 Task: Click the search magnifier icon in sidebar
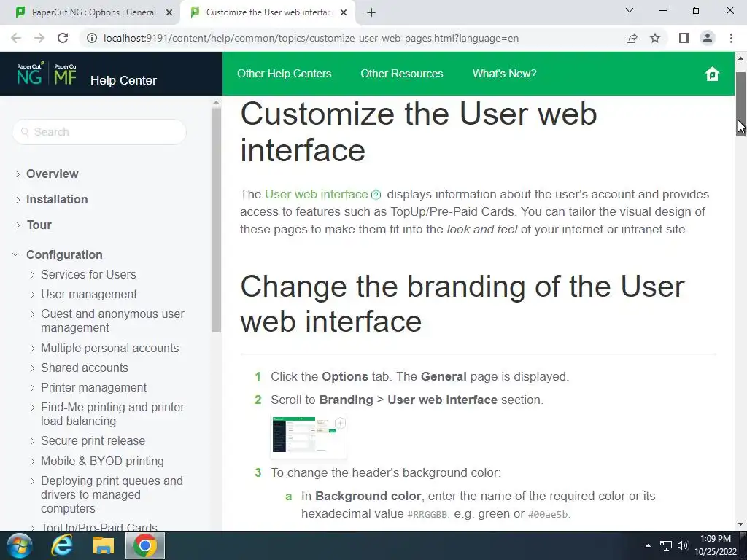26,132
